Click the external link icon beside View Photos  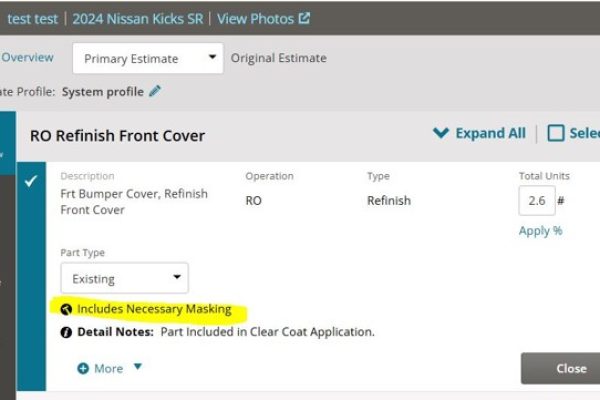[x=304, y=18]
